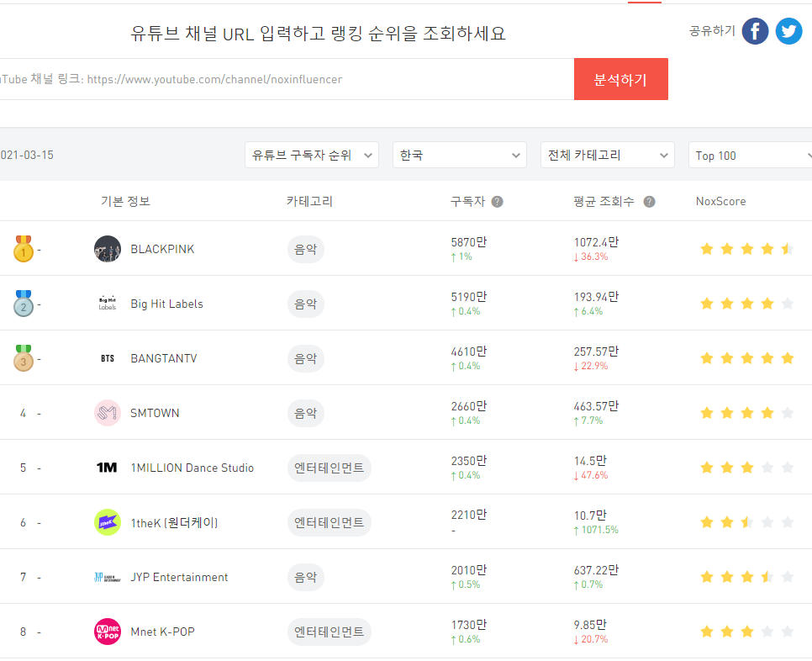Click 1theK's 1071.5% views increase
Viewport: 812px width, 661px height.
(596, 530)
